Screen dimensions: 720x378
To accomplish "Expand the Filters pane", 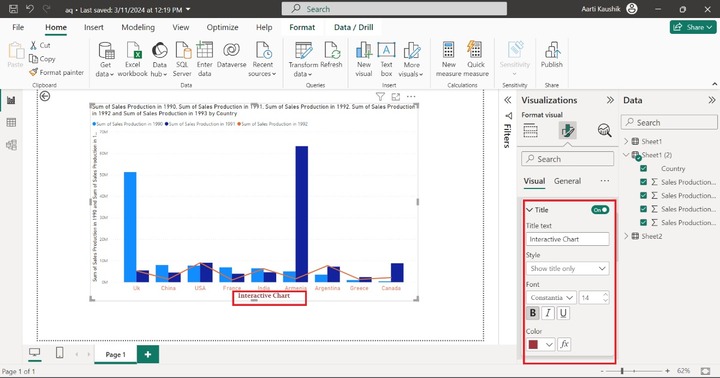I will (507, 100).
